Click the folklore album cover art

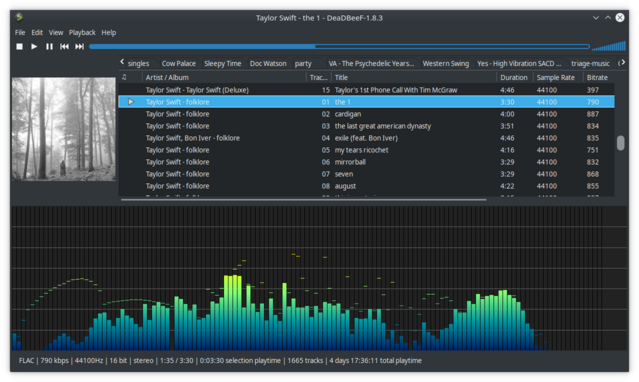pos(64,129)
